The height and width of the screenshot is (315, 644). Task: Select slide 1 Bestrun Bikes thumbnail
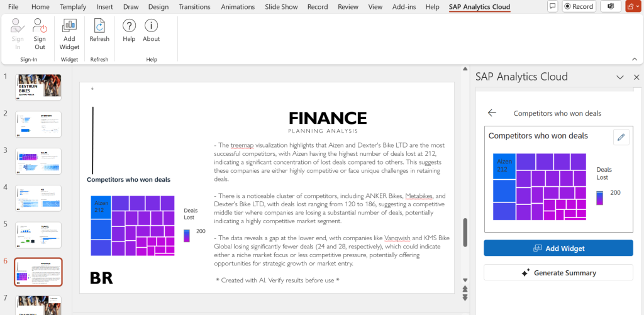pos(38,87)
